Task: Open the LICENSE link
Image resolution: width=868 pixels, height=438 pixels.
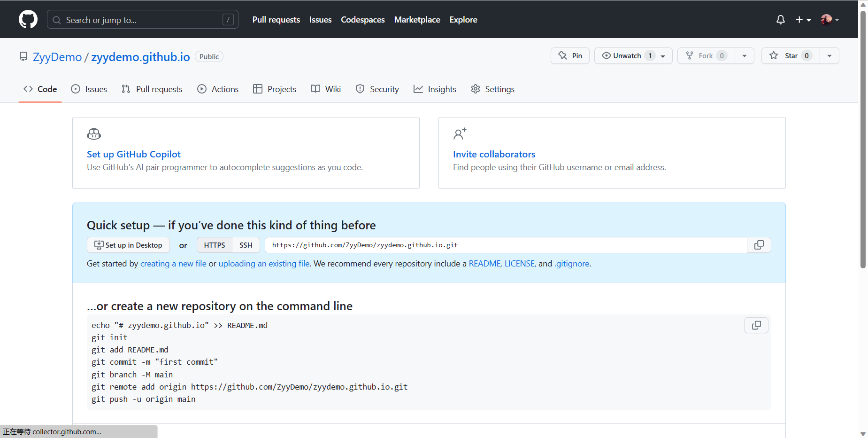Action: click(520, 264)
